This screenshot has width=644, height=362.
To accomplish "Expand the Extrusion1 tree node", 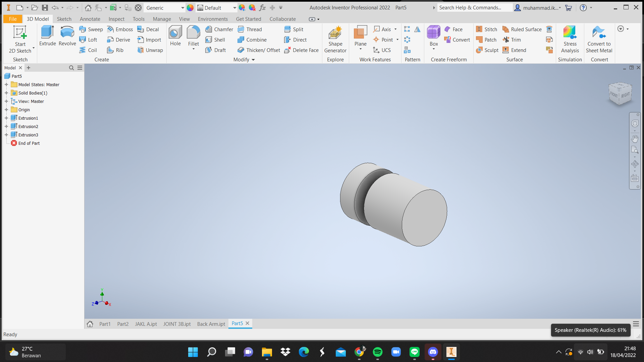I will point(6,118).
